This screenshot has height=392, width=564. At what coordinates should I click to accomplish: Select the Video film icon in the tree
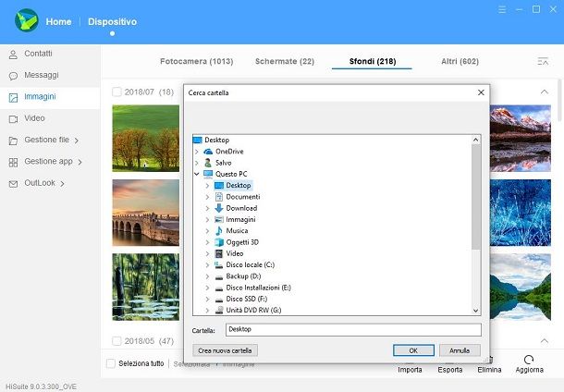coord(219,253)
